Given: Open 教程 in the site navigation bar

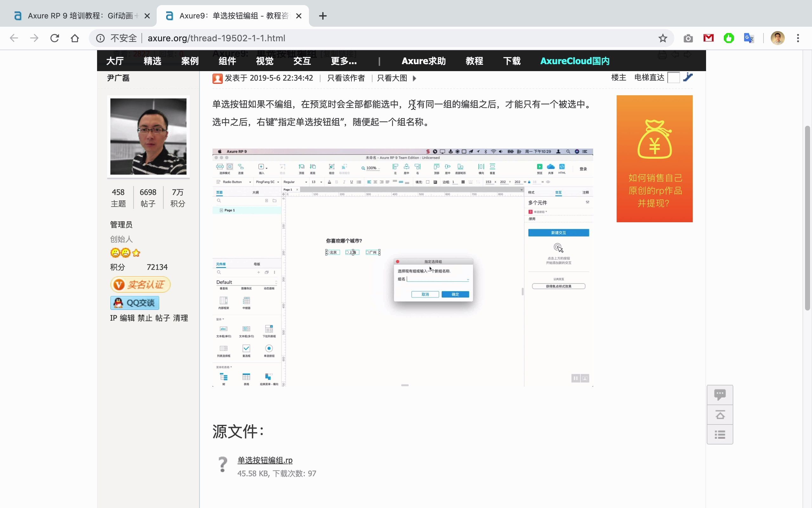Looking at the screenshot, I should (x=474, y=61).
